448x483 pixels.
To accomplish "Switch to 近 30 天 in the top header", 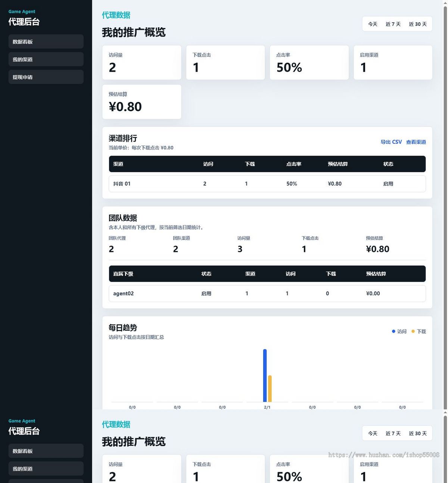I will pos(418,24).
